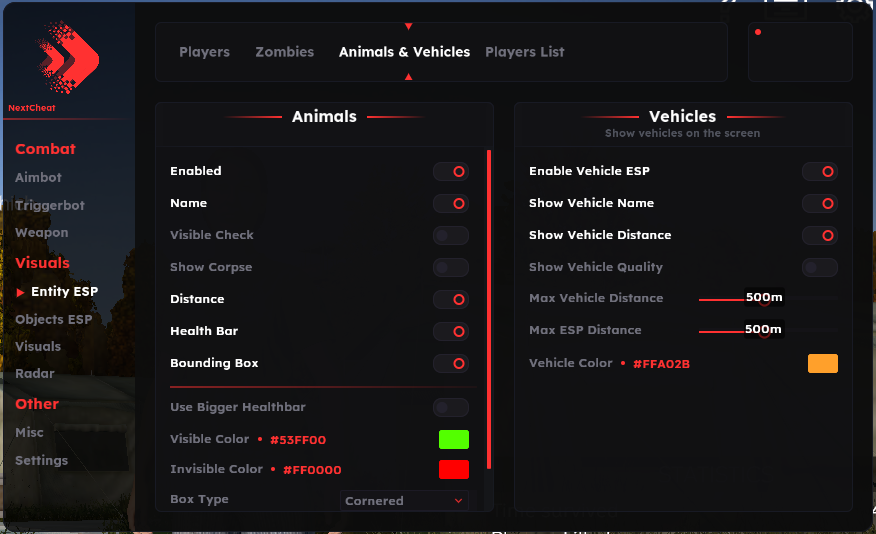The image size is (876, 534).
Task: Turn on Visible Check for animals
Action: [x=451, y=236]
